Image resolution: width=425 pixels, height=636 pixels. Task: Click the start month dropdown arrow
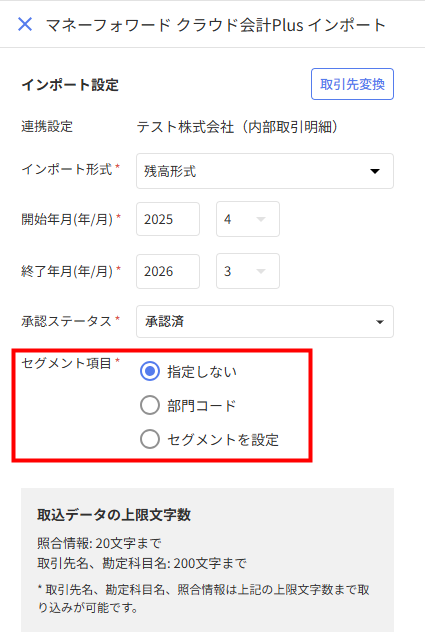pos(261,219)
